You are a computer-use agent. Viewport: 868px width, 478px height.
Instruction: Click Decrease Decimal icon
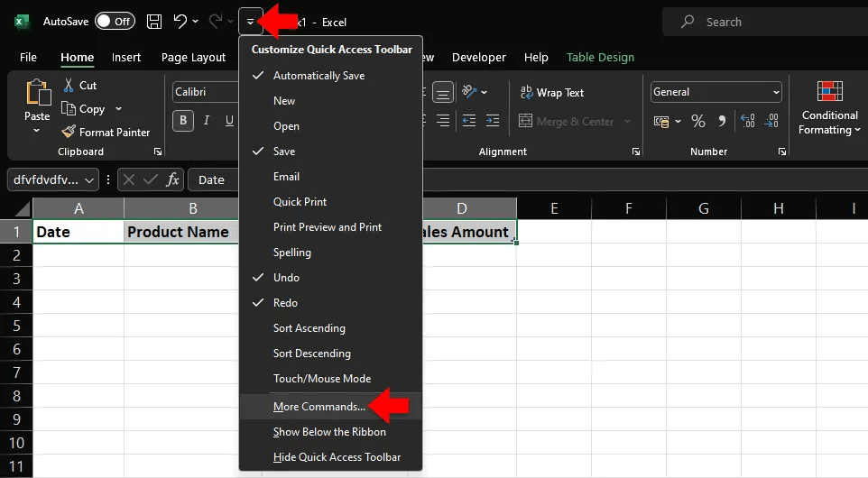point(771,121)
